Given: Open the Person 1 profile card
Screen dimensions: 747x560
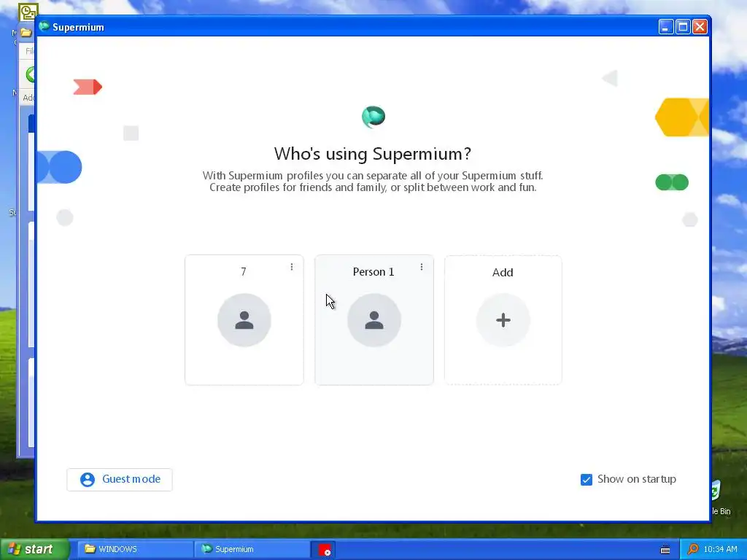Looking at the screenshot, I should (374, 320).
